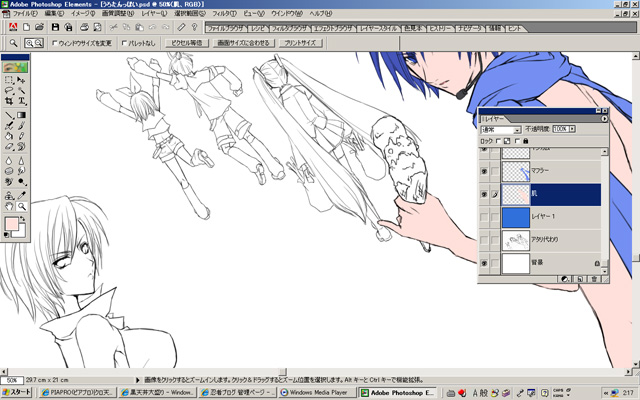
Task: Select the Paint Bucket tool
Action: (x=9, y=136)
